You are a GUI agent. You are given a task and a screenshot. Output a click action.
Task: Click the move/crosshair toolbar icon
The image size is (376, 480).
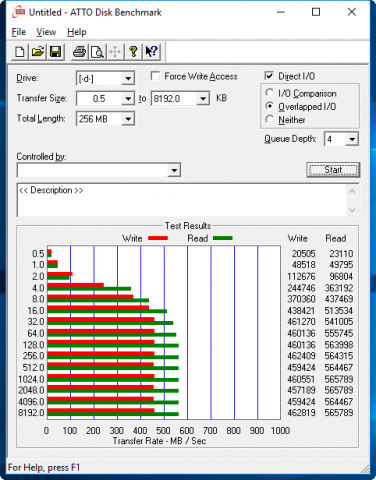115,52
